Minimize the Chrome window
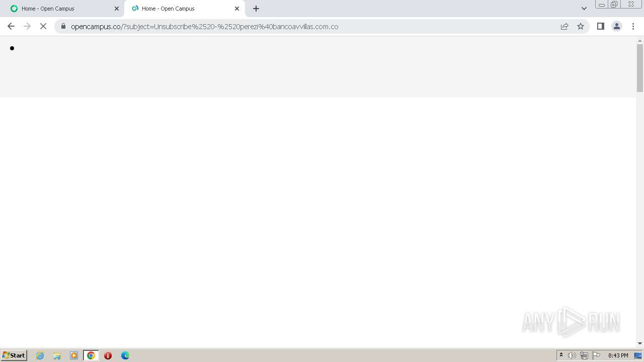This screenshot has height=362, width=644. (x=602, y=5)
